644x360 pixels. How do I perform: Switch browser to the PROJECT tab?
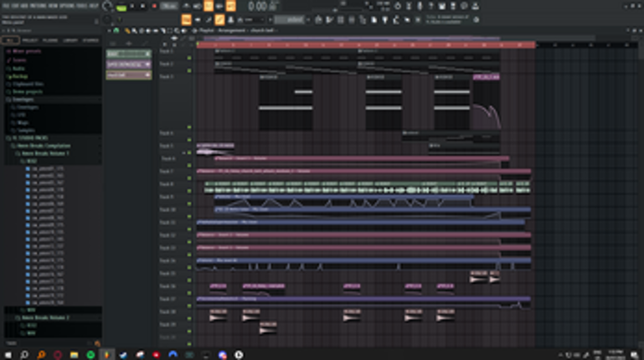point(30,40)
